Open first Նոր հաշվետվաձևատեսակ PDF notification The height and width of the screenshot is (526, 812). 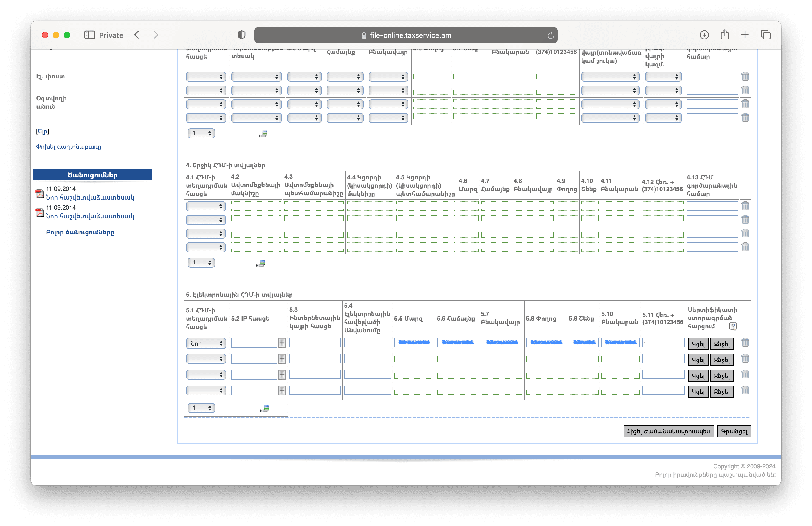(90, 197)
